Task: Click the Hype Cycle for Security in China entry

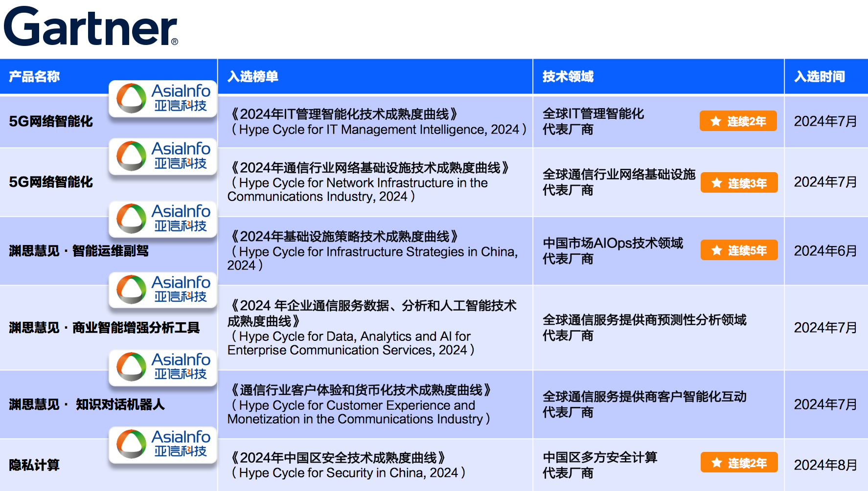Action: pyautogui.click(x=347, y=466)
